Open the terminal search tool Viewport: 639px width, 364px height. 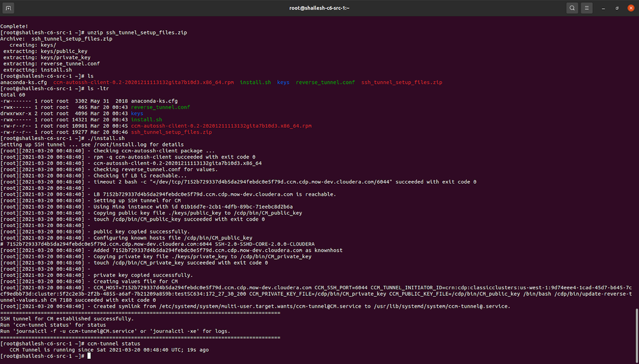[x=572, y=8]
